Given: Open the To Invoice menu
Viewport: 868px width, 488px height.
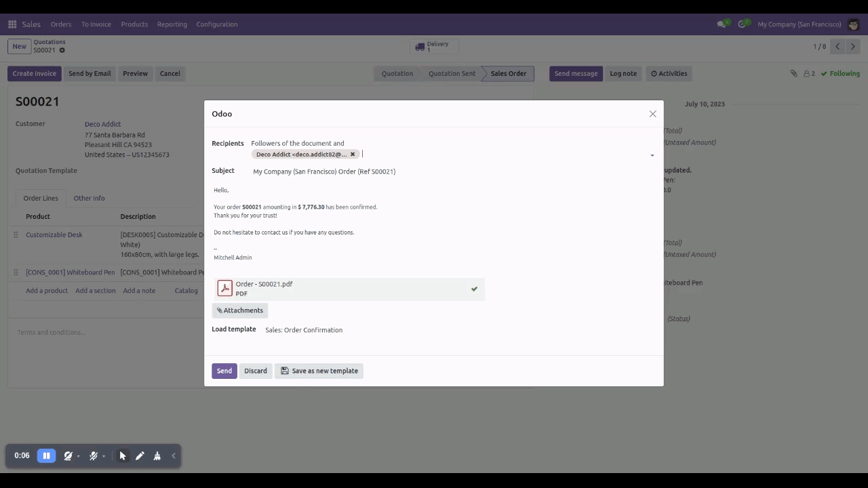Looking at the screenshot, I should pos(96,24).
